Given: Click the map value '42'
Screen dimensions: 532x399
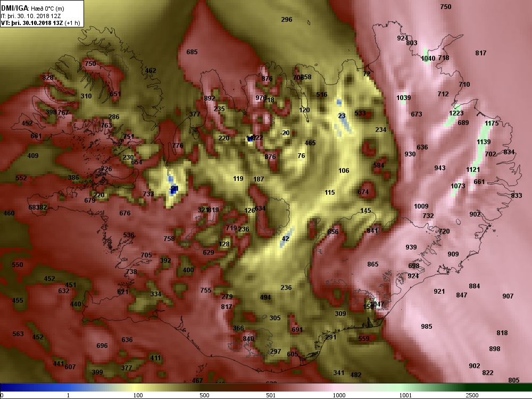Looking at the screenshot, I should click(x=286, y=238).
